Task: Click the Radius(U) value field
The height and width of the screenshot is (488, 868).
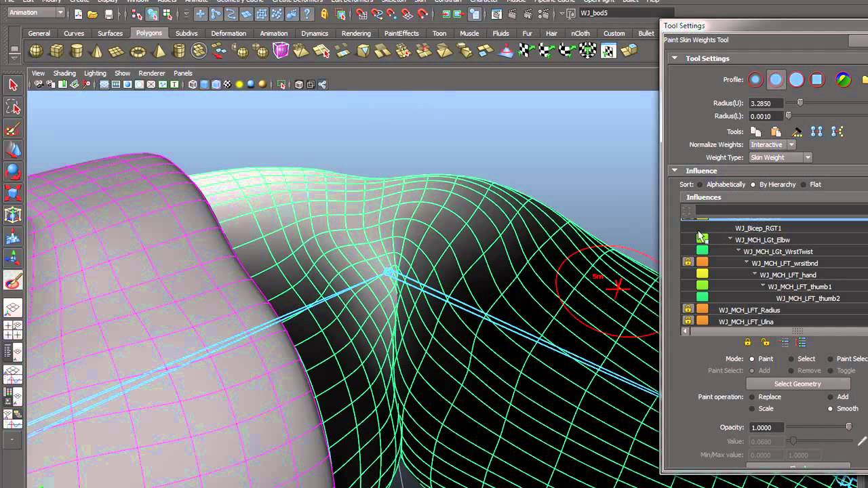Action: [765, 103]
